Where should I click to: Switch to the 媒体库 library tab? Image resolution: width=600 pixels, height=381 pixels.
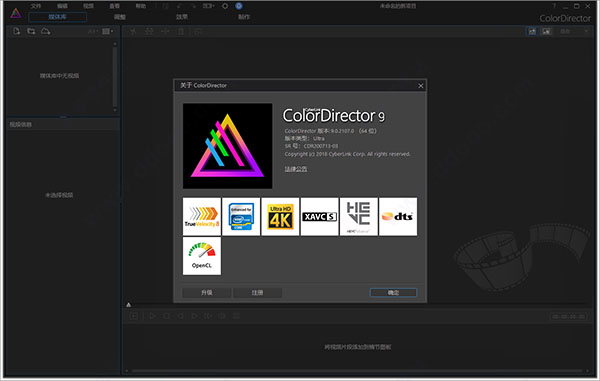point(57,17)
